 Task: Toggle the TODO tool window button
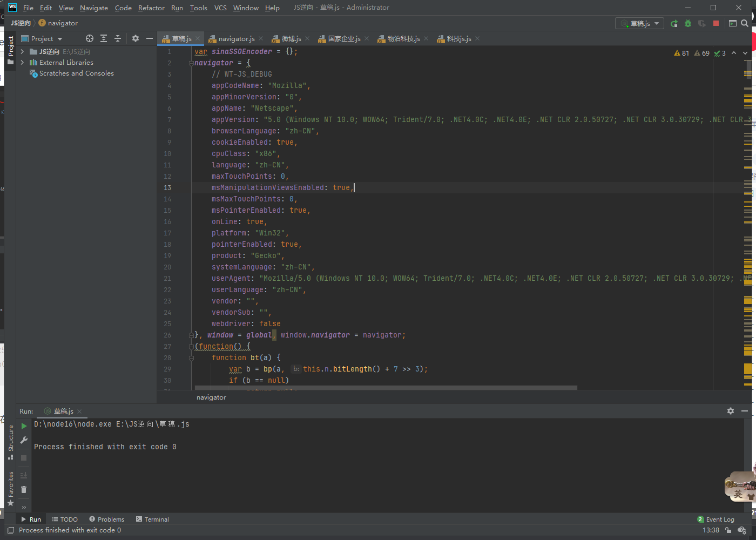pos(65,519)
